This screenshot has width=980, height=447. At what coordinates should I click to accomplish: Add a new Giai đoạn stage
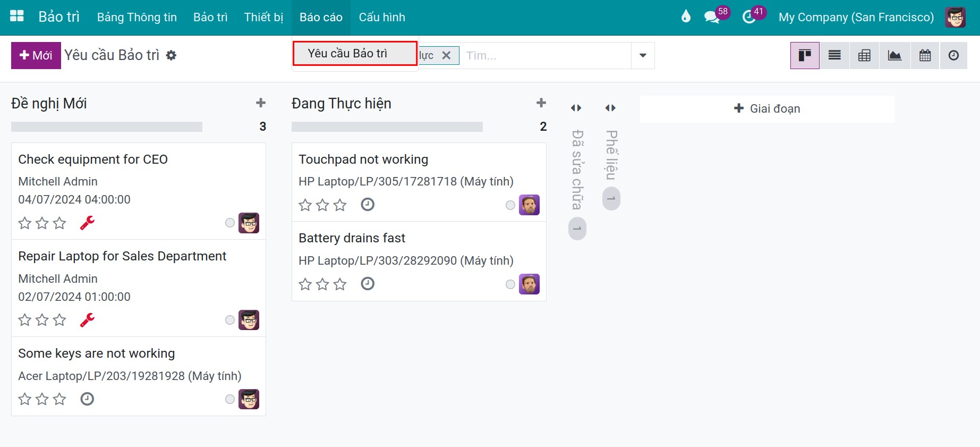tap(767, 108)
